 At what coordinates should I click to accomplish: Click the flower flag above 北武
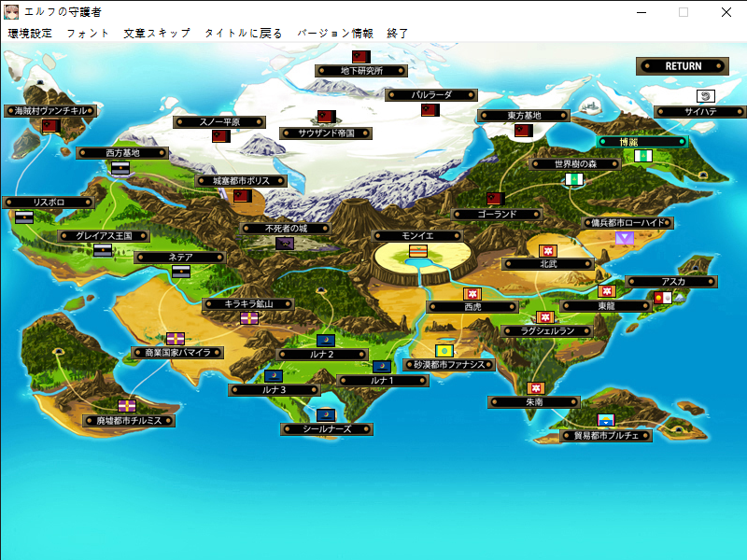pyautogui.click(x=548, y=250)
